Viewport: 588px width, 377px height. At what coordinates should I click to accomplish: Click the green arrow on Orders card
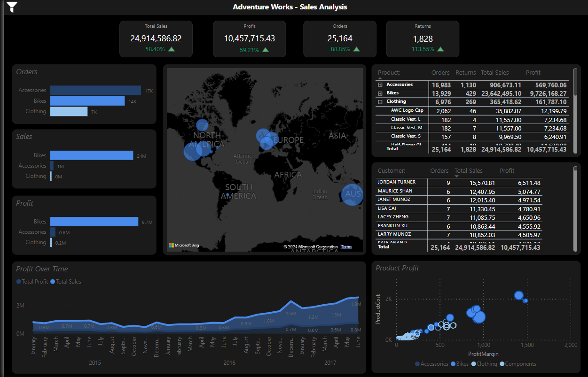coord(357,49)
